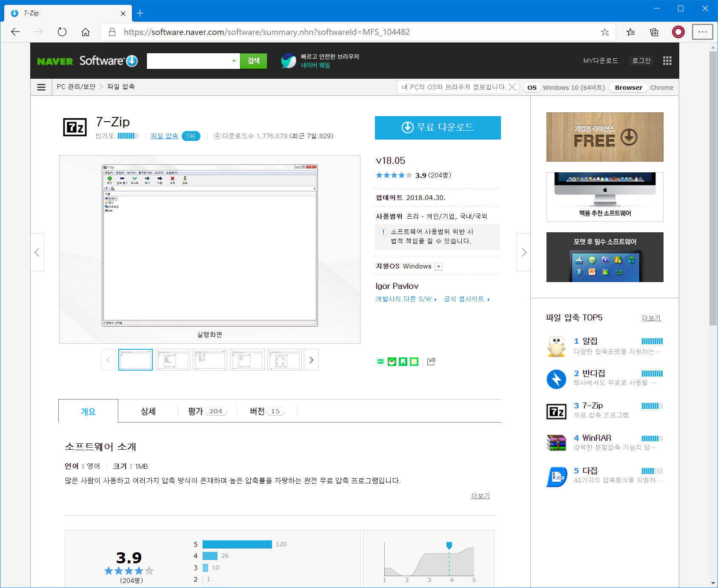The image size is (718, 588).
Task: Click the 5-star rating bar with 120
Action: [x=237, y=545]
